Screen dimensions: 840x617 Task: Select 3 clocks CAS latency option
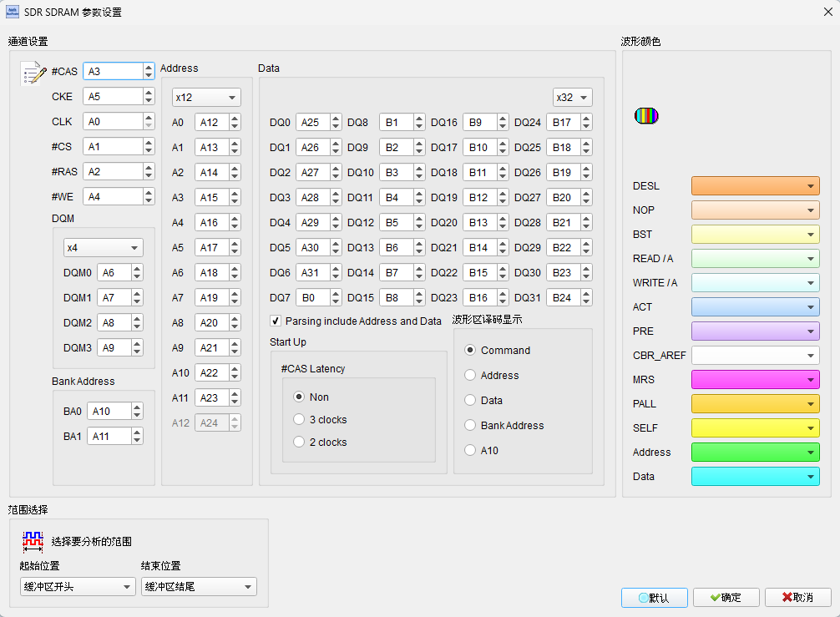pos(299,419)
